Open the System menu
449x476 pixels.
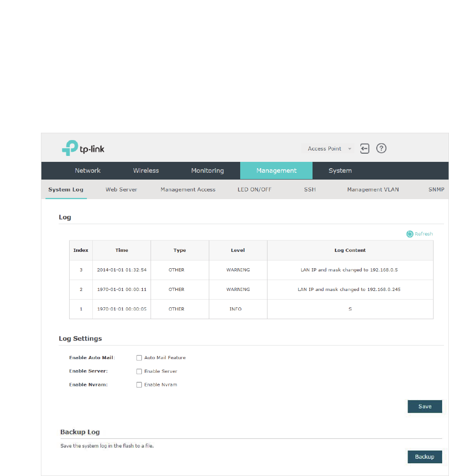click(340, 170)
